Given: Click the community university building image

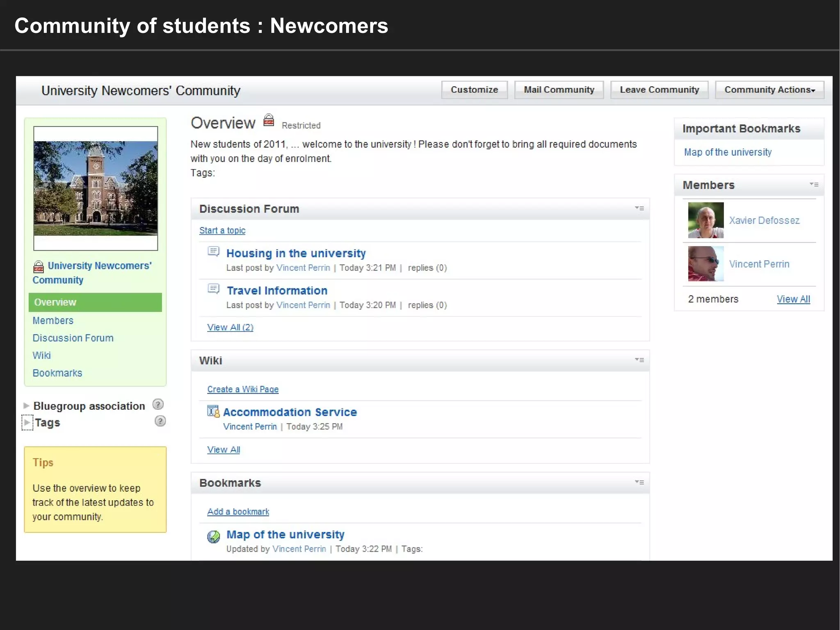Looking at the screenshot, I should (96, 188).
